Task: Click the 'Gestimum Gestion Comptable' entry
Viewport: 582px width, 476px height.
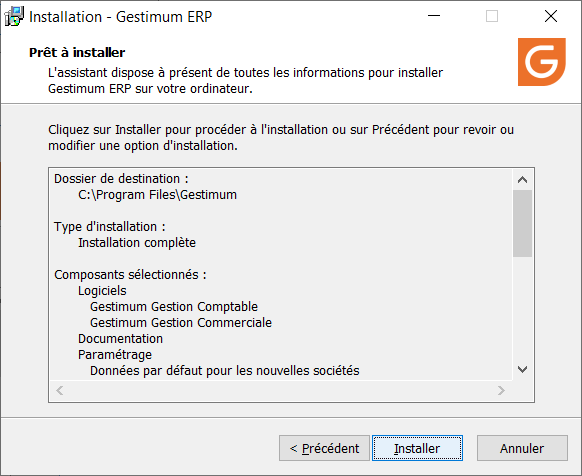Action: tap(174, 307)
